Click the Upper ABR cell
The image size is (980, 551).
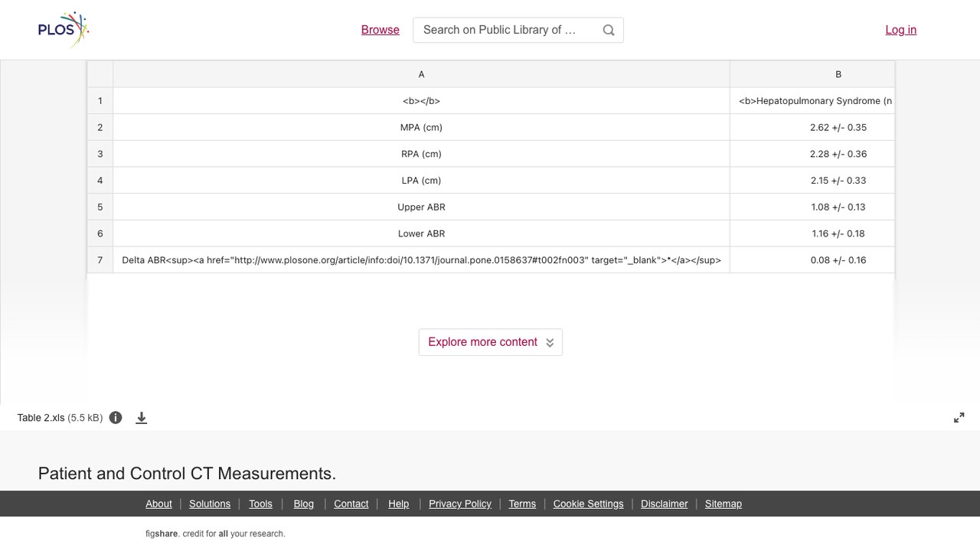(421, 207)
